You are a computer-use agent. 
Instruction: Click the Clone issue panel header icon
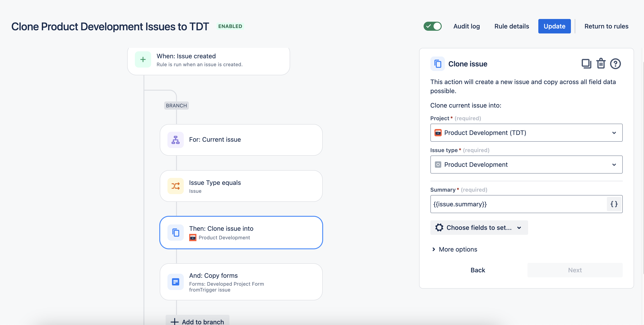click(x=437, y=64)
